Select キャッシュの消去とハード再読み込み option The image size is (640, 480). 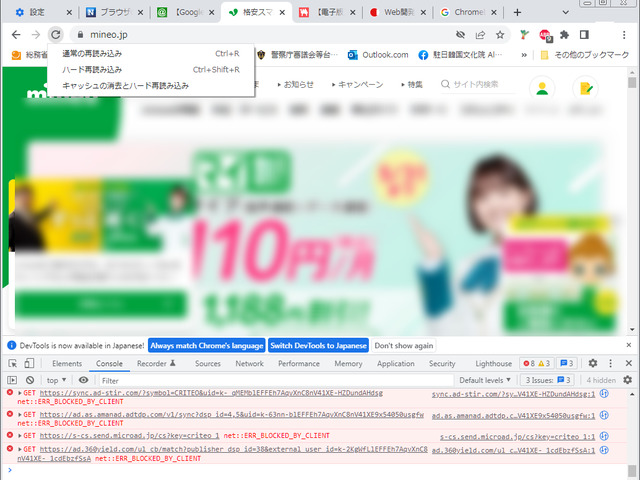(151, 85)
